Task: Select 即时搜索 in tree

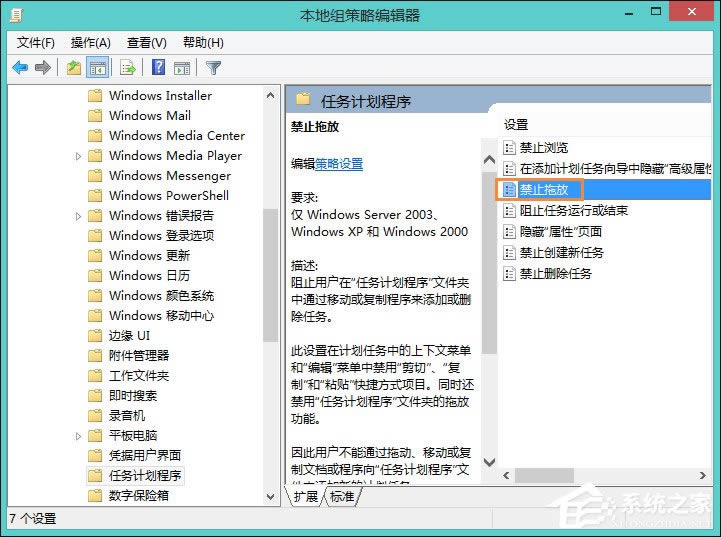Action: (x=133, y=396)
